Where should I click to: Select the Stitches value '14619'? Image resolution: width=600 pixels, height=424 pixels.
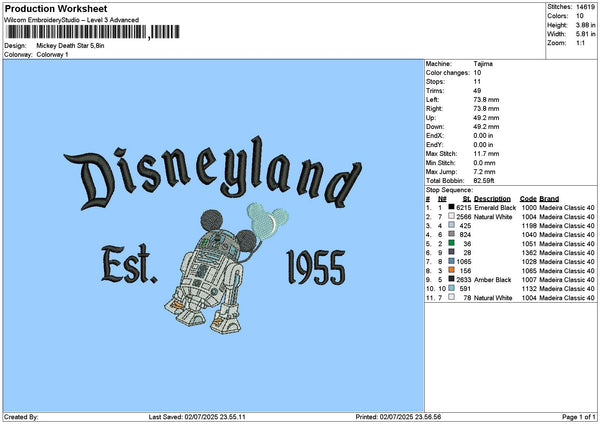point(585,7)
